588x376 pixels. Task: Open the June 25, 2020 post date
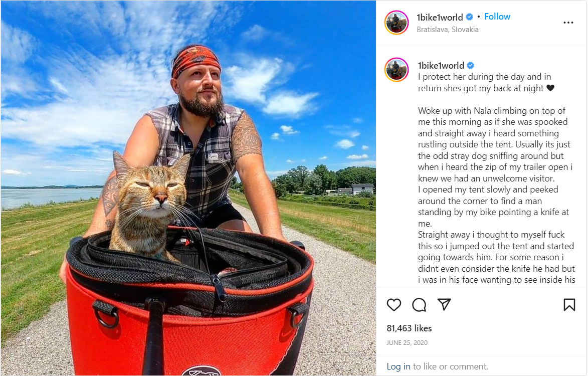pos(407,342)
